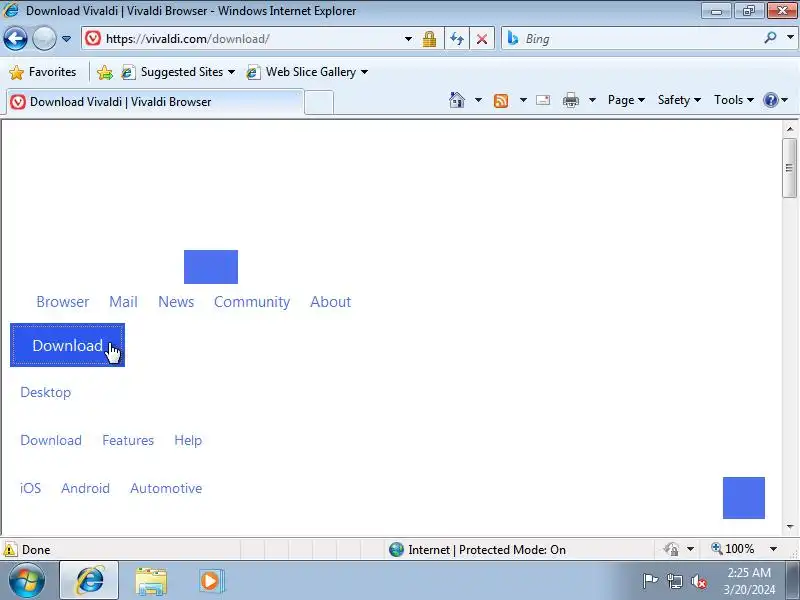Screen dimensions: 800x600
Task: Click the Action Center flag tray icon
Action: coord(650,581)
